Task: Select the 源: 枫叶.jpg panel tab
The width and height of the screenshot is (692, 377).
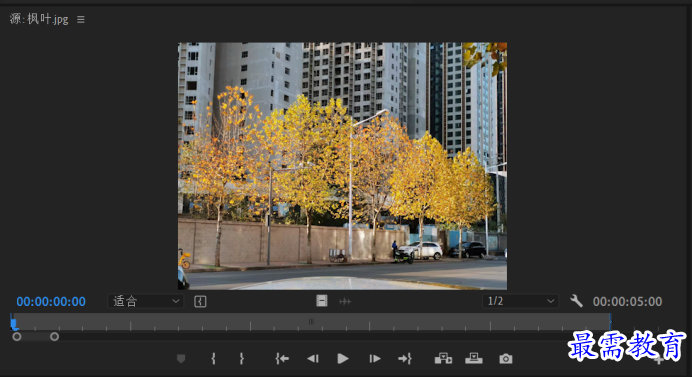Action: (39, 19)
